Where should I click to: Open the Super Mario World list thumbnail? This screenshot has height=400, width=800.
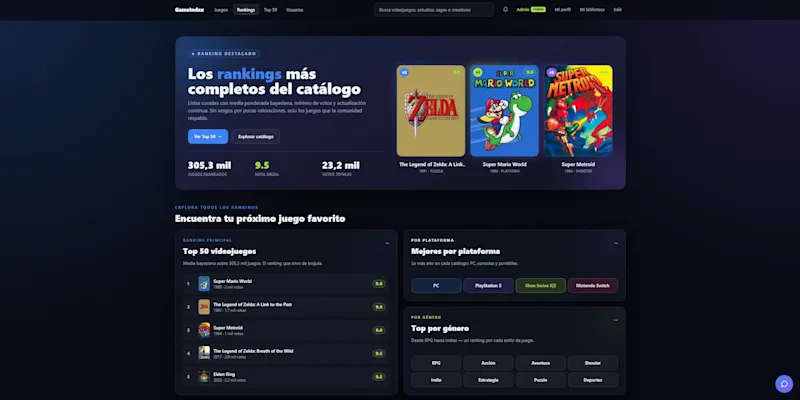point(204,284)
